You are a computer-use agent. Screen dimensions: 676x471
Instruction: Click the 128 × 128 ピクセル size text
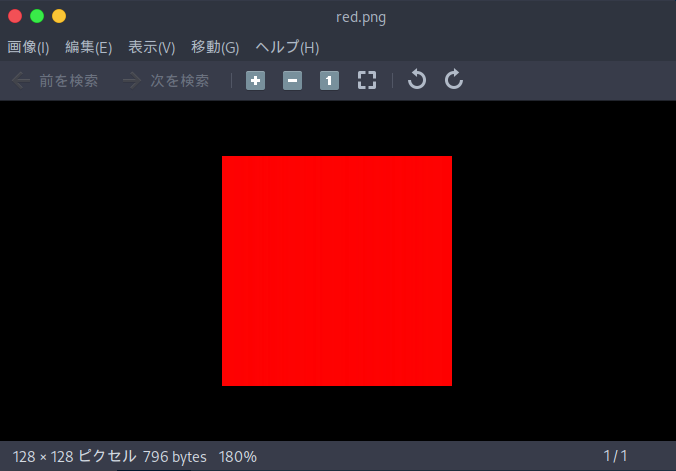pyautogui.click(x=74, y=457)
